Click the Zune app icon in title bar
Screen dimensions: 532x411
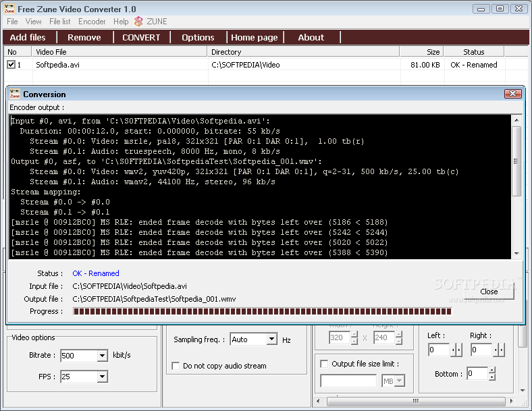pyautogui.click(x=9, y=9)
